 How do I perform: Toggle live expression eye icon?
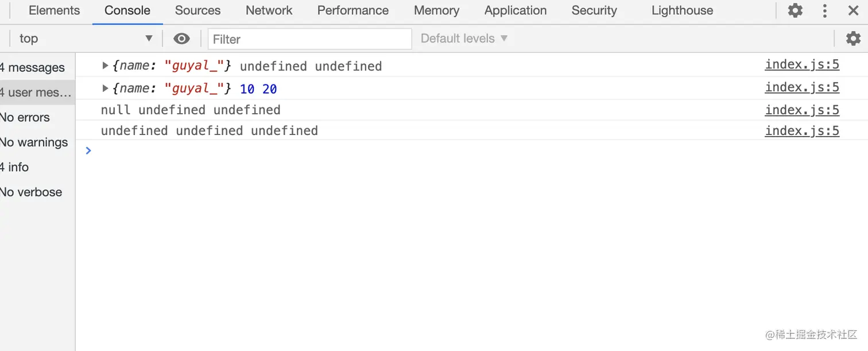click(x=181, y=38)
